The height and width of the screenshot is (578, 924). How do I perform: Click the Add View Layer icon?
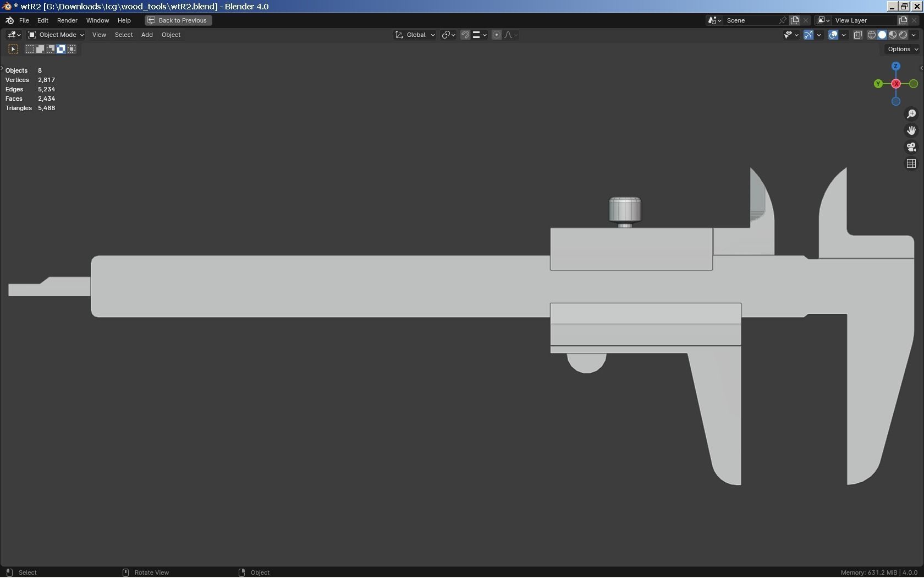[x=903, y=20]
